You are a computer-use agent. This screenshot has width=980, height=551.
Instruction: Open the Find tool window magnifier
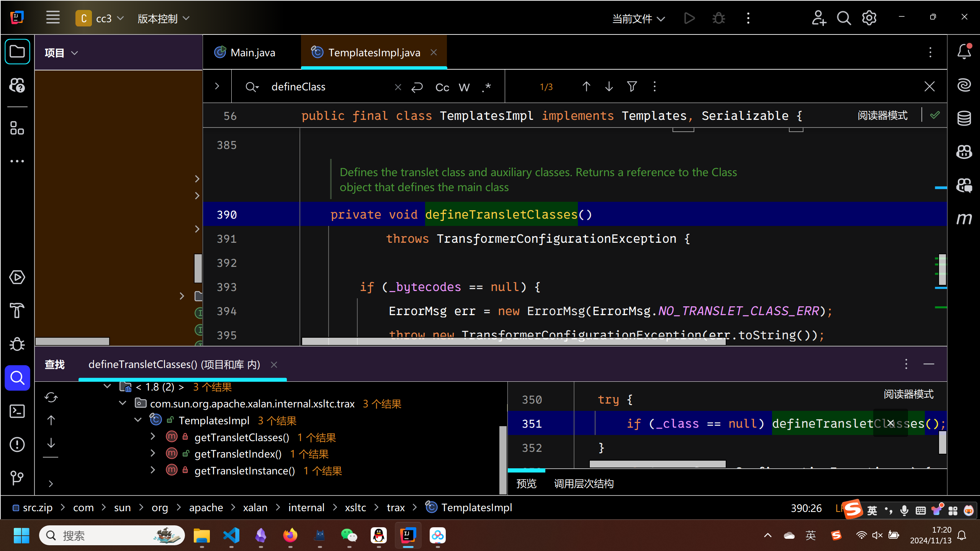[x=17, y=378]
